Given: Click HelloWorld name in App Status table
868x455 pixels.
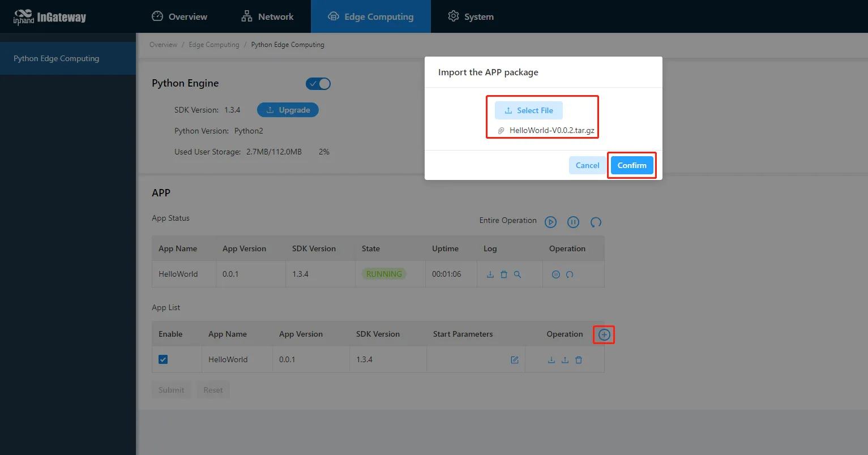Looking at the screenshot, I should point(178,274).
